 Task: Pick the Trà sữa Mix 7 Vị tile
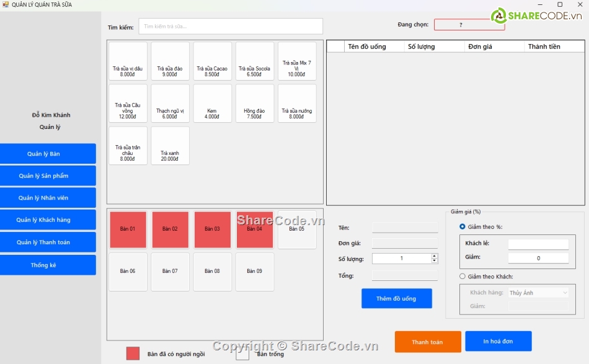(x=296, y=61)
